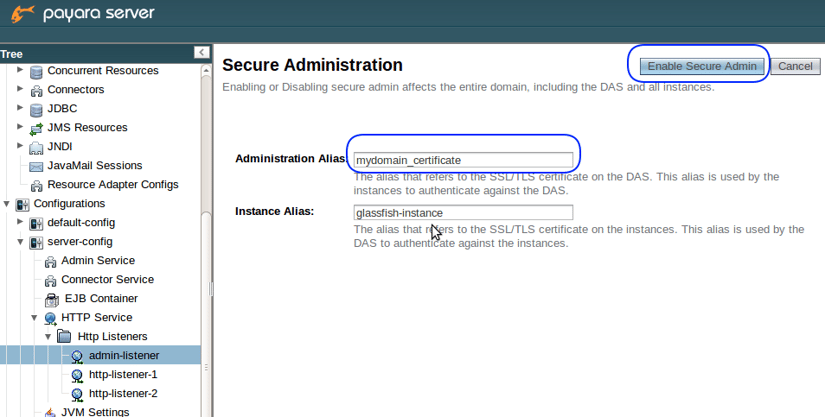Viewport: 825px width, 417px height.
Task: Click the Http Listeners folder icon
Action: 64,337
